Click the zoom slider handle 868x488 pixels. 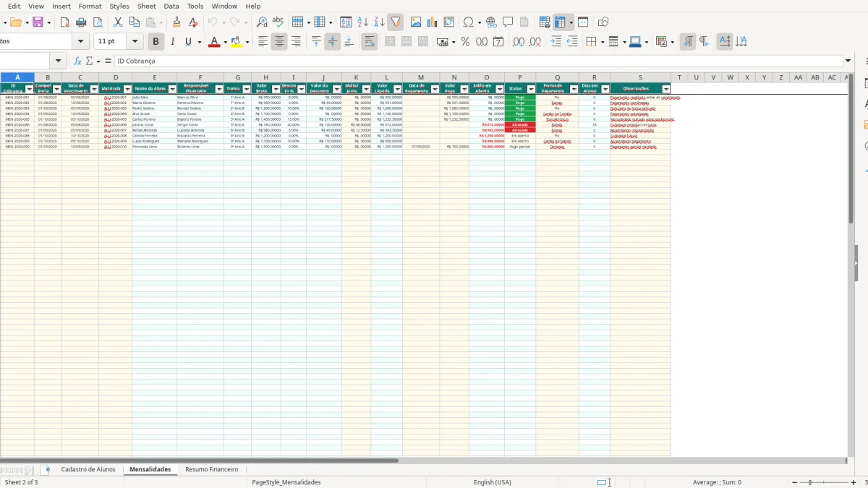coord(810,482)
